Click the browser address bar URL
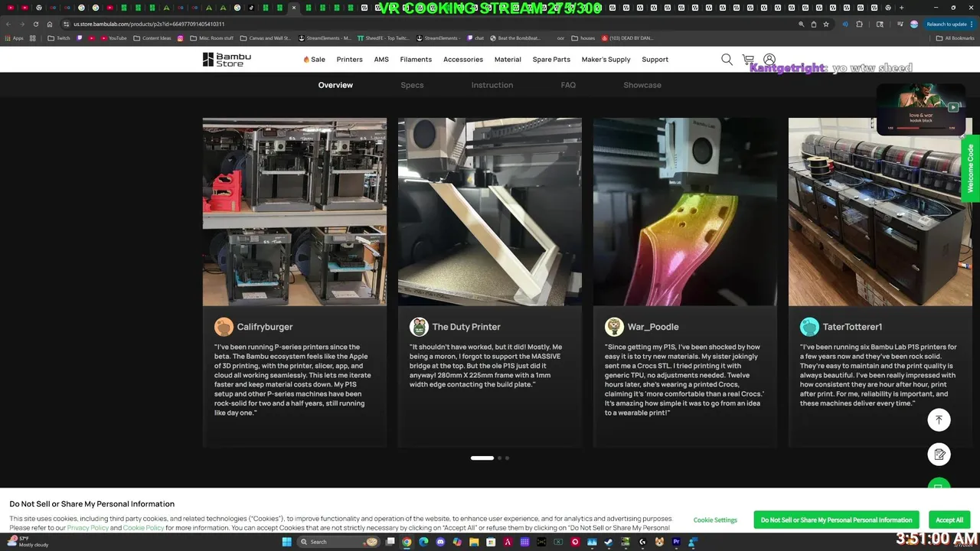Viewport: 980px width, 551px height. click(x=149, y=24)
